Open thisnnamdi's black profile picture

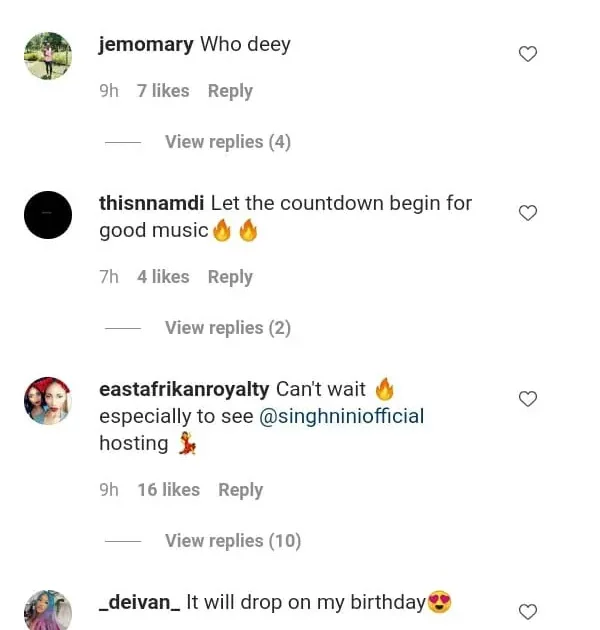coord(48,215)
